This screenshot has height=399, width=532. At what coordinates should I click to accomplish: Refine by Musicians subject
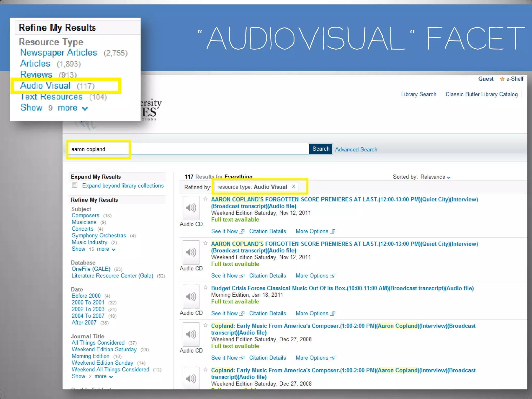click(84, 222)
